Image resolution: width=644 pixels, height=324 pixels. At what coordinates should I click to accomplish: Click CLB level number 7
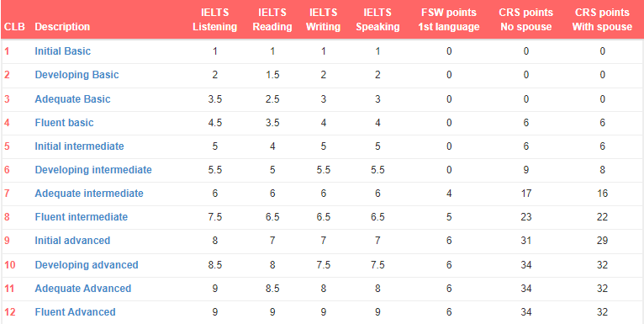pyautogui.click(x=7, y=194)
